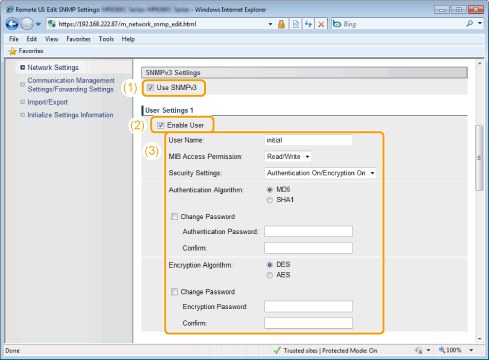The height and width of the screenshot is (360, 489).
Task: Click the Network Settings bullet icon
Action: point(22,67)
